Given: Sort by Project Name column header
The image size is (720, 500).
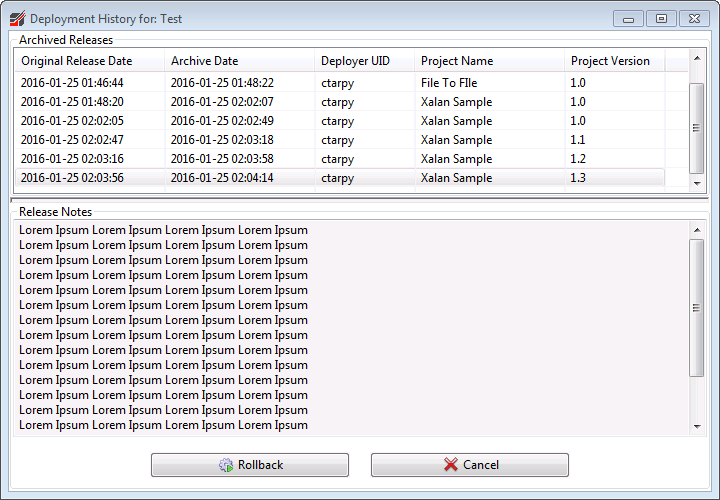Looking at the screenshot, I should pos(488,61).
